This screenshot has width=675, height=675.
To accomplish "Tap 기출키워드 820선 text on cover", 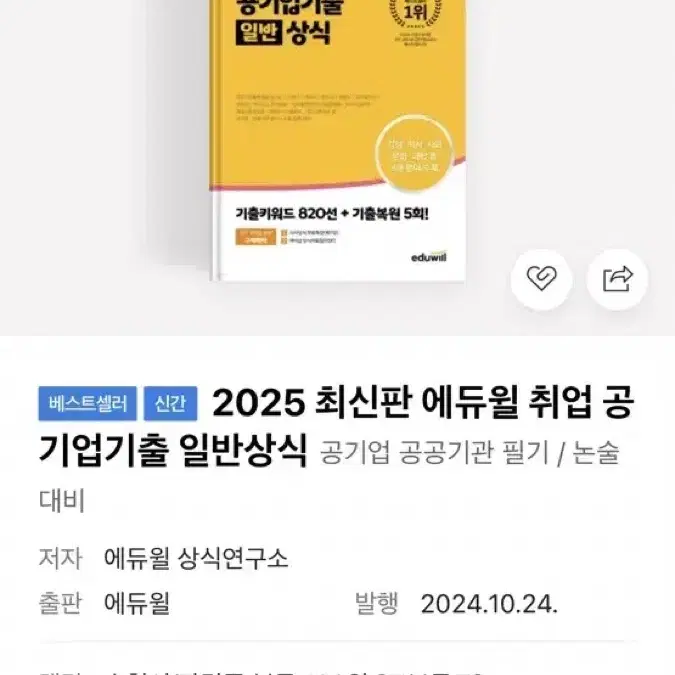I will point(286,214).
